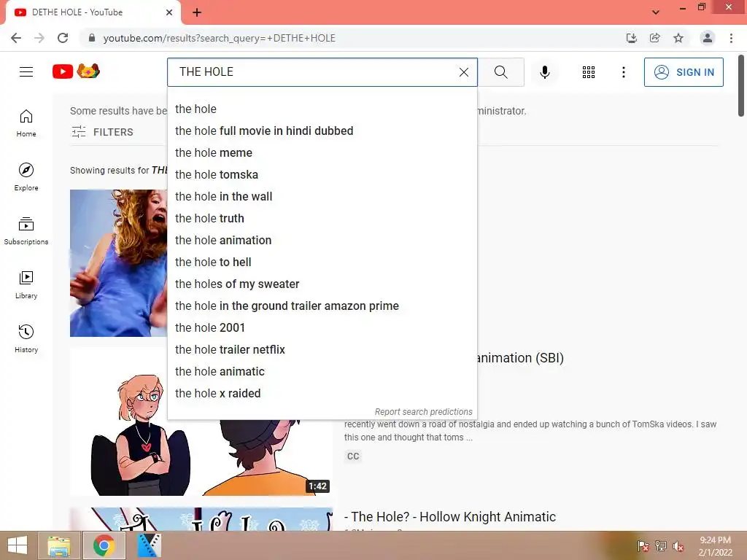Click the magnifier search button
The height and width of the screenshot is (560, 747).
click(500, 72)
